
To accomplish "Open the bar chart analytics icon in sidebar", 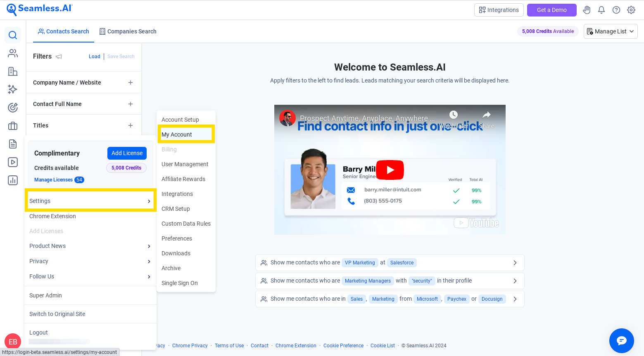I will (x=13, y=180).
